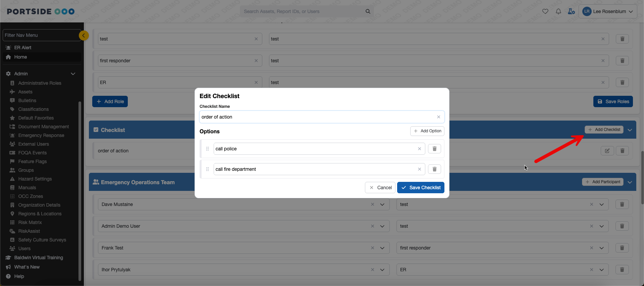Collapse the Admin section in sidebar
Screen dimensions: 644x286
73,74
